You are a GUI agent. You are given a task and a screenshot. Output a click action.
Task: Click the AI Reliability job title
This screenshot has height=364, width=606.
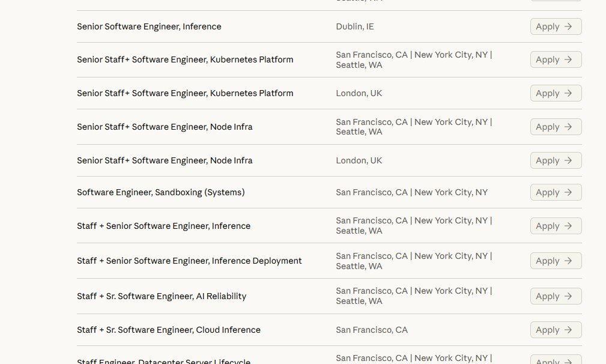point(162,296)
